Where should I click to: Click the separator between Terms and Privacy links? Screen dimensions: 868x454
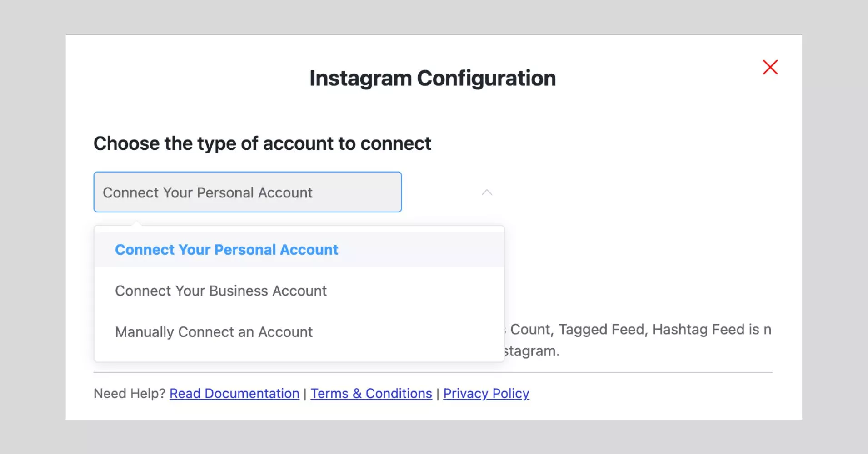(438, 393)
